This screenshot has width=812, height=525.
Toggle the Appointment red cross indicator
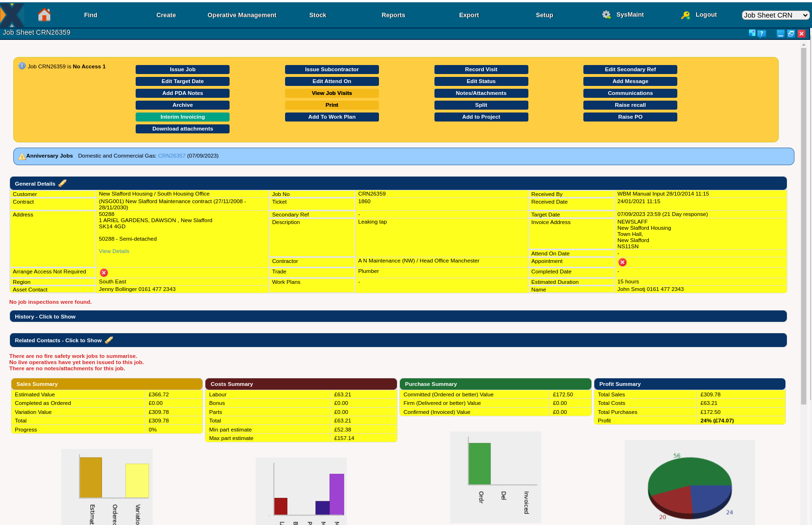[x=622, y=262]
